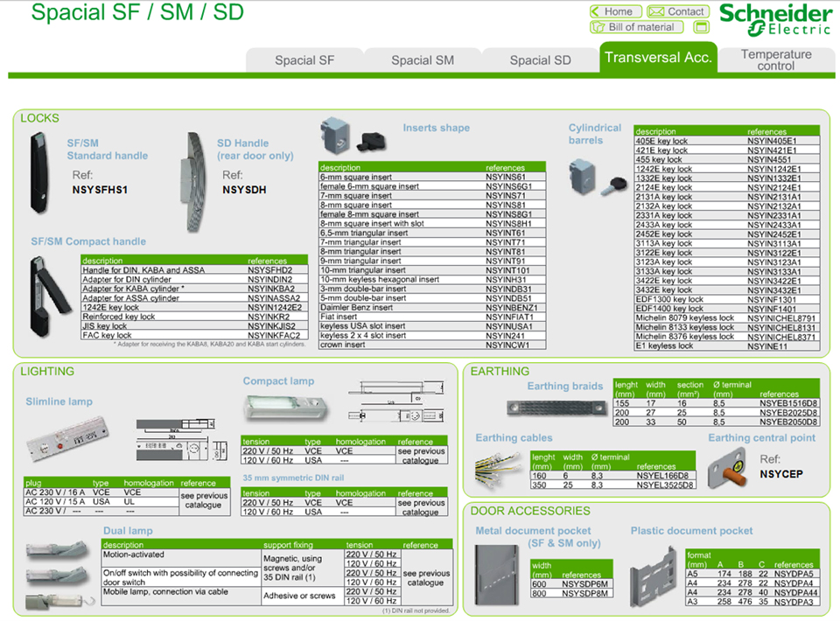Click the grey insert block image
This screenshot has width=840, height=621.
pos(335,136)
